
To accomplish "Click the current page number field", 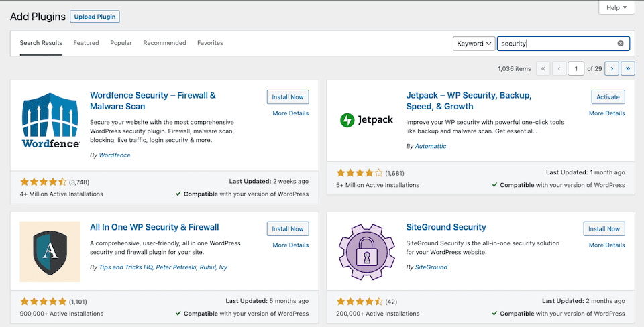I will [x=576, y=68].
